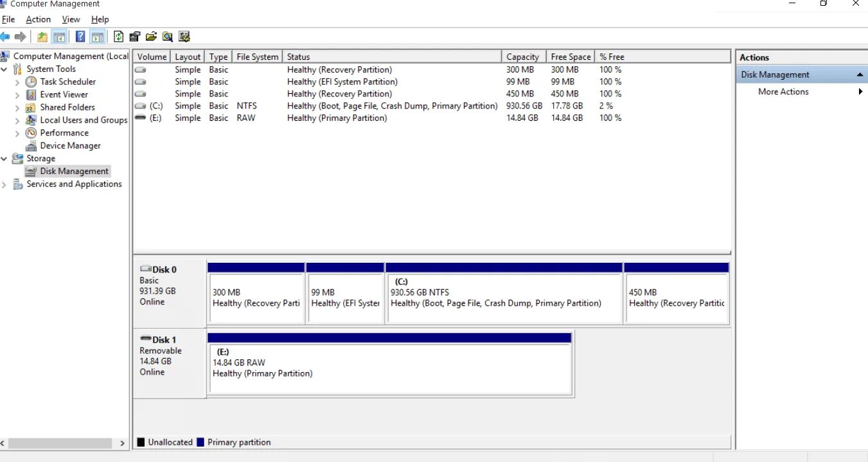Image resolution: width=868 pixels, height=462 pixels.
Task: Click the tree pane scroll right arrow
Action: tap(122, 443)
